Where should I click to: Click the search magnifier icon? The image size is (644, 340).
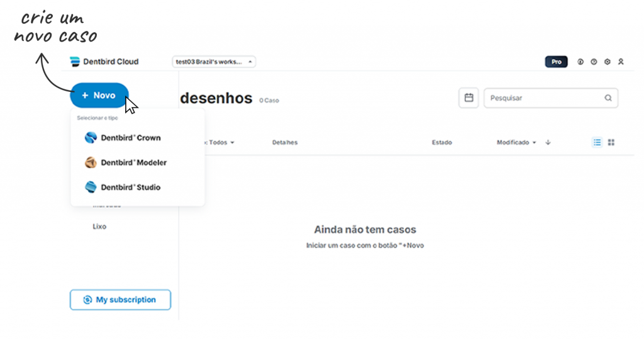pos(608,98)
